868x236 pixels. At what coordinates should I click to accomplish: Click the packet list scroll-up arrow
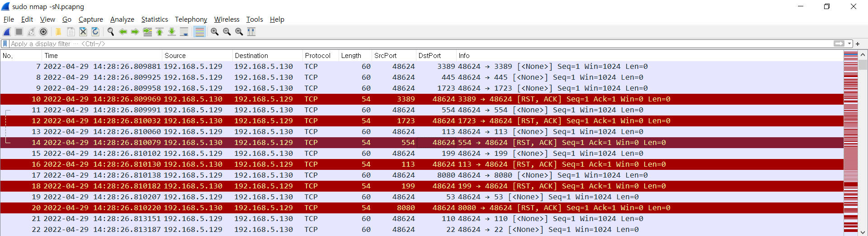[863, 55]
